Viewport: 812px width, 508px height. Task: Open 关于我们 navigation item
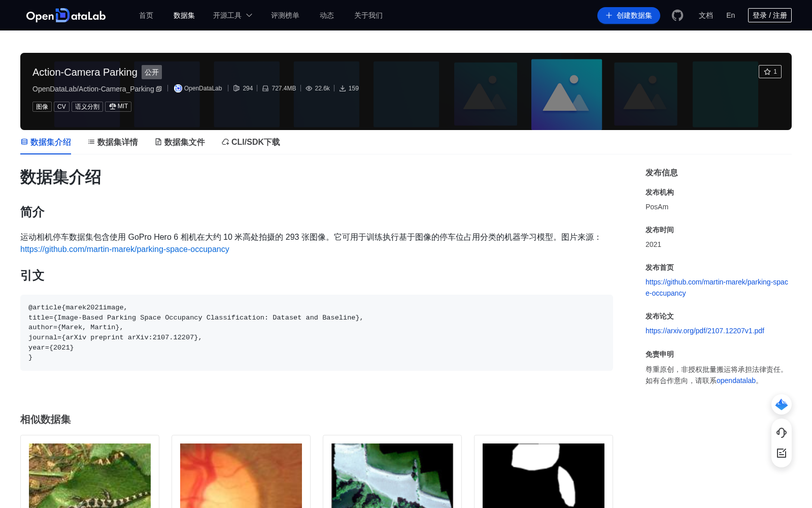(368, 15)
